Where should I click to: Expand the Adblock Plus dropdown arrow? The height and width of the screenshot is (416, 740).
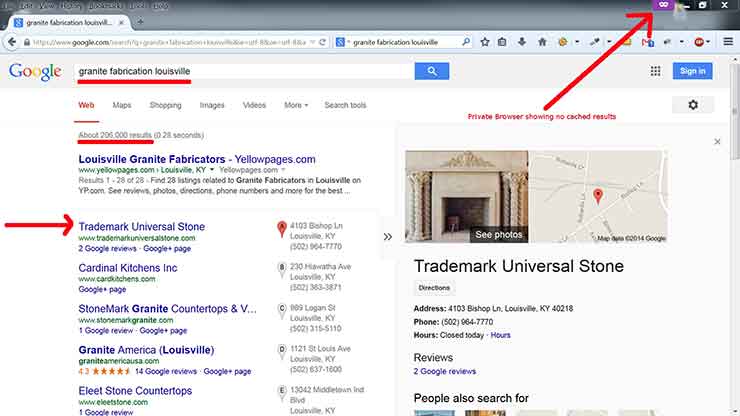[x=708, y=42]
